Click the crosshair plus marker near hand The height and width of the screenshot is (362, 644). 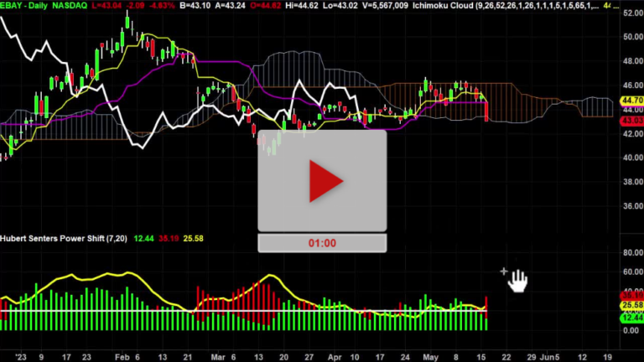(504, 271)
